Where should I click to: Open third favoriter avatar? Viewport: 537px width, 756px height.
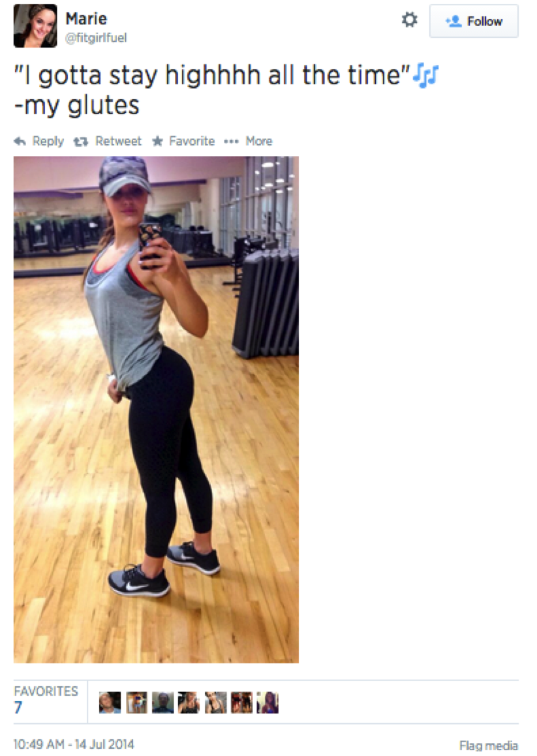click(162, 703)
